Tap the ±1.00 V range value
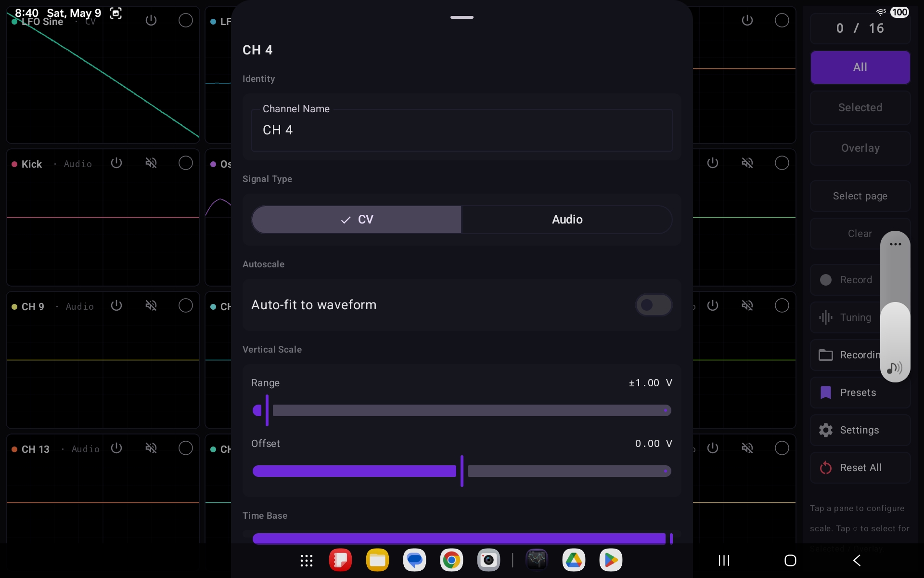Image resolution: width=924 pixels, height=578 pixels. tap(651, 383)
